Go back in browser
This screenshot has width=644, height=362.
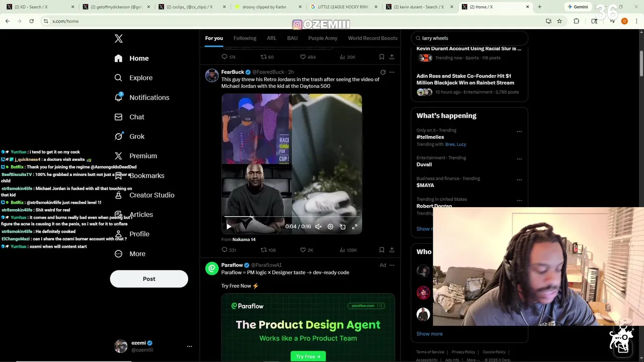pos(7,21)
